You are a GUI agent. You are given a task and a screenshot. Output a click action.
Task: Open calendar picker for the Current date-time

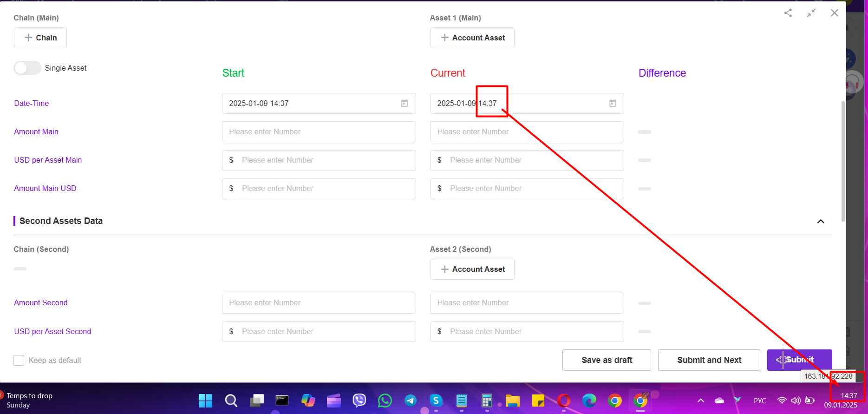tap(613, 103)
